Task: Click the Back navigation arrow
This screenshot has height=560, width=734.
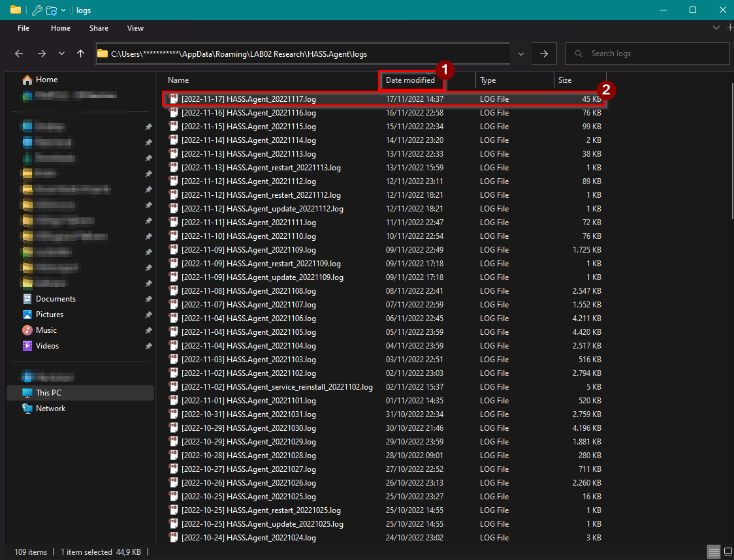Action: [19, 54]
